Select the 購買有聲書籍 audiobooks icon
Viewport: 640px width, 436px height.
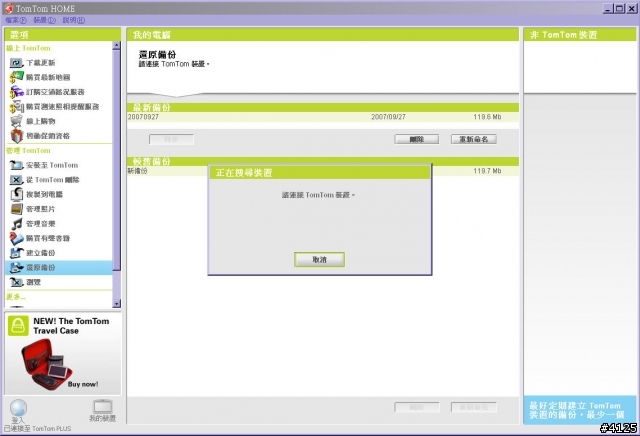click(16, 238)
